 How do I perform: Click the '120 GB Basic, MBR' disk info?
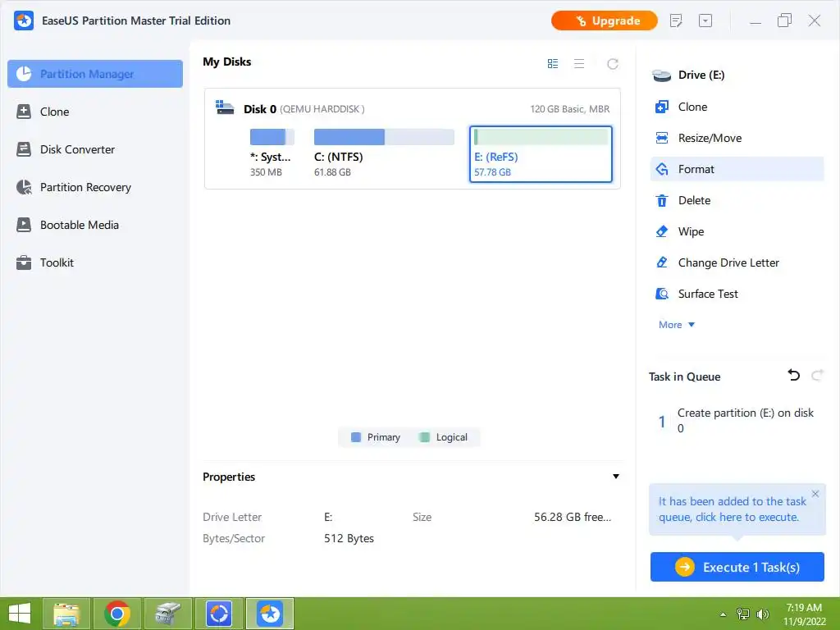(x=570, y=109)
